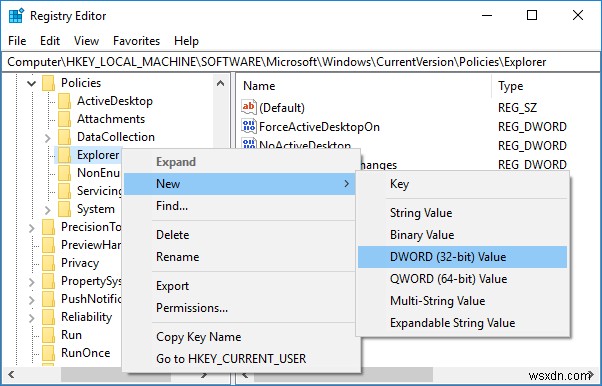Viewport: 602px width, 386px height.
Task: Create a new Binary Value
Action: click(463, 235)
